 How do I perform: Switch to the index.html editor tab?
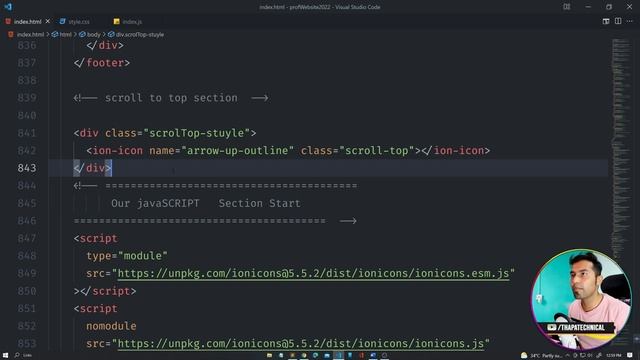[x=27, y=21]
